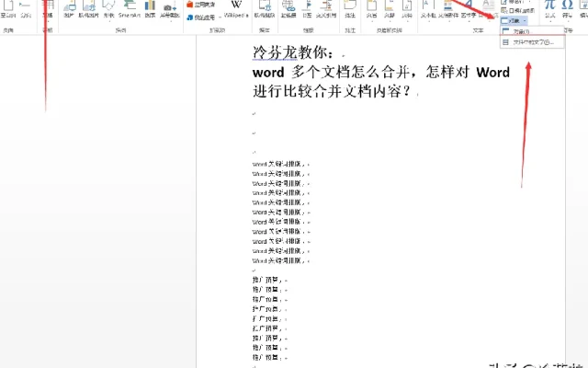Insert a comment (批注)
588x368 pixels.
coord(350,9)
